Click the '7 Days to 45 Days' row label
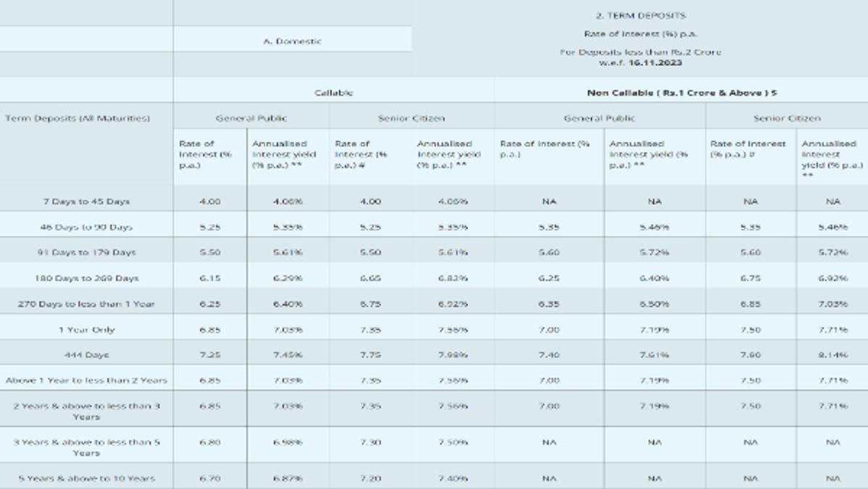 coord(86,201)
